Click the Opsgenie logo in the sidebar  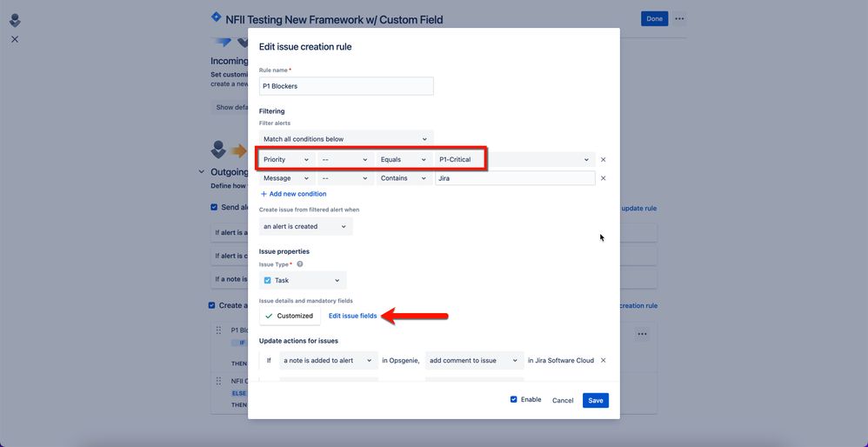point(15,21)
